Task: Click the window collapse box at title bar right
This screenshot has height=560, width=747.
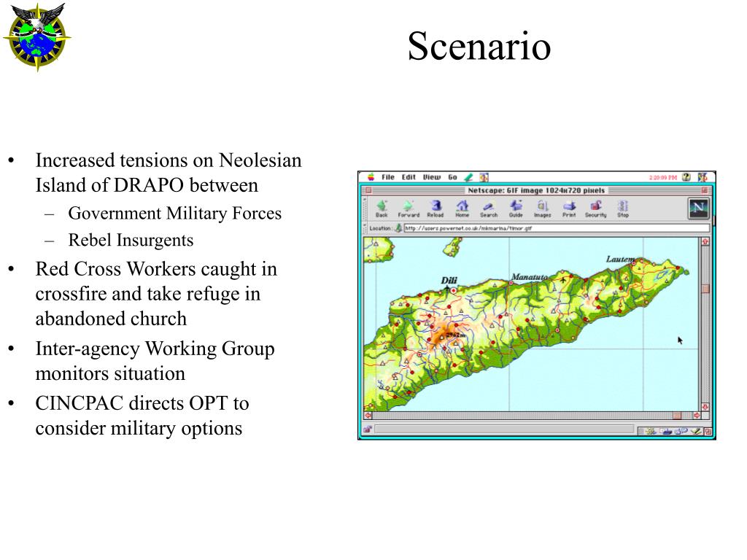Action: point(705,190)
